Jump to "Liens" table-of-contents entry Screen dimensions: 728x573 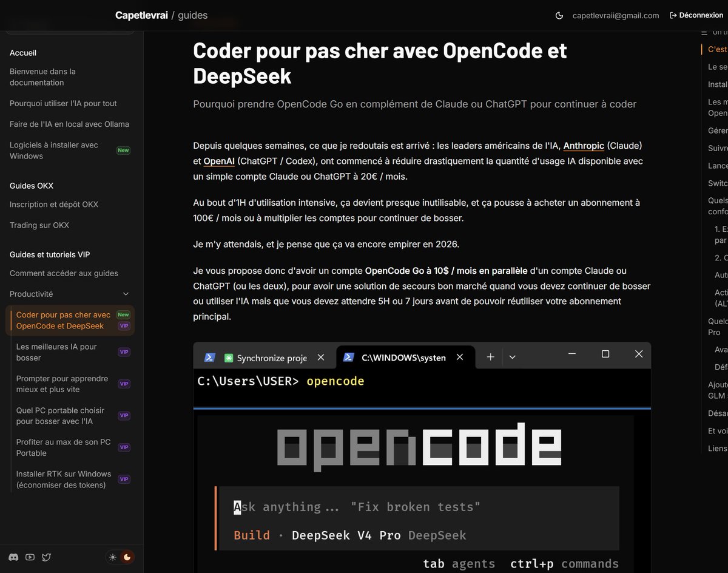[x=718, y=449]
